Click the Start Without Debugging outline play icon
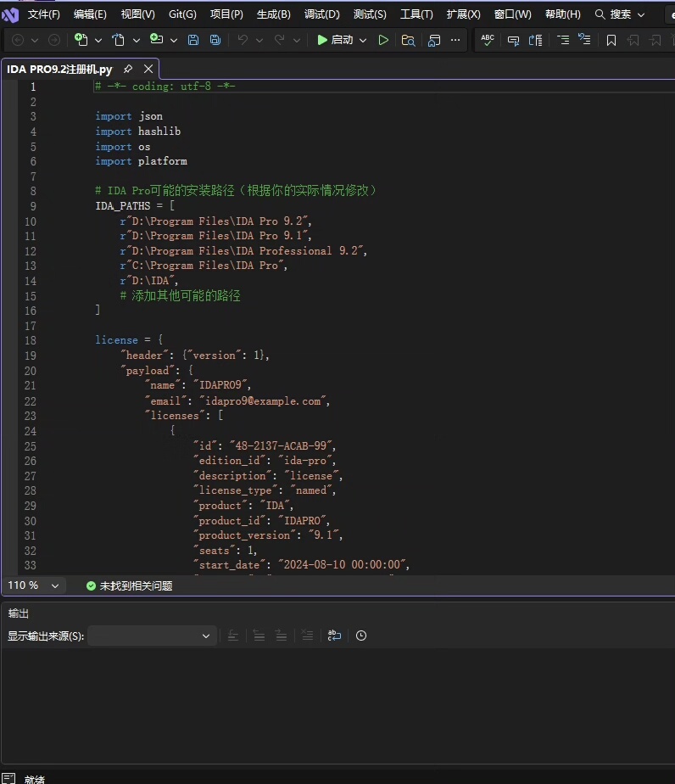 [383, 40]
